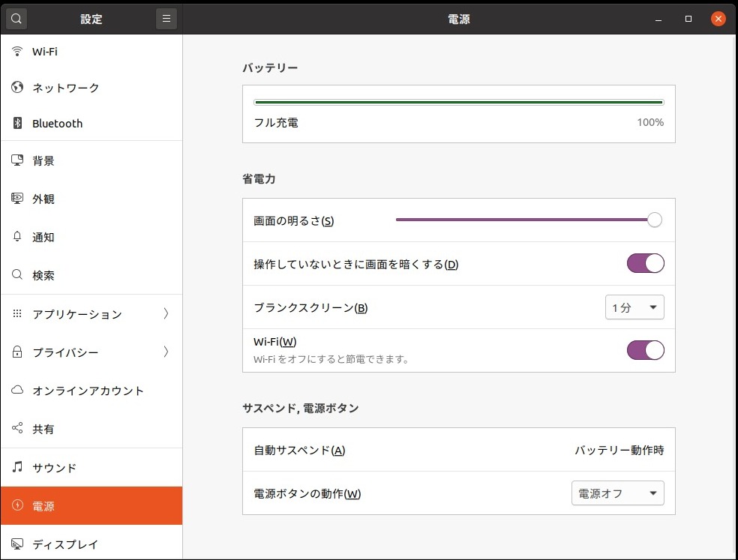Viewport: 738px width, 560px height.
Task: Toggle dim screen when inactive switch
Action: pyautogui.click(x=645, y=264)
